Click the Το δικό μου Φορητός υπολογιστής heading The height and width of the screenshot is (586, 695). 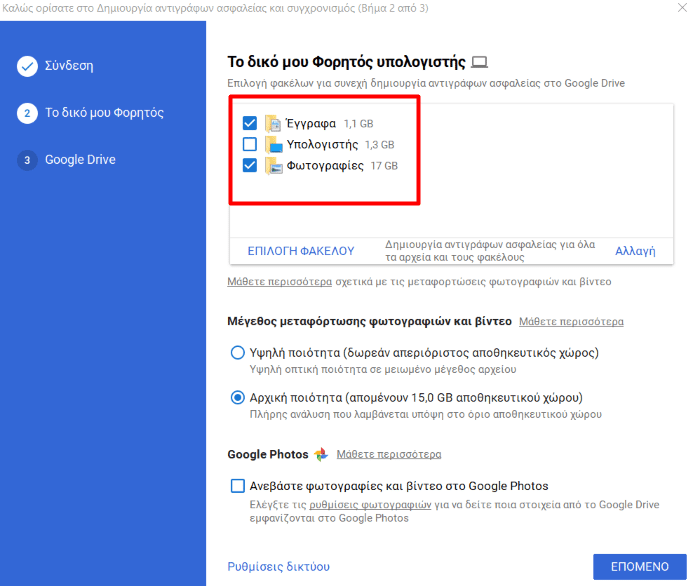(x=347, y=62)
